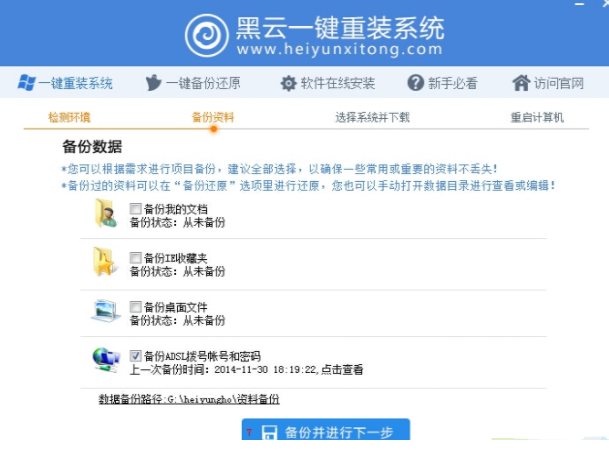
Task: Click the 备份并进行下一步 button
Action: coord(326,430)
